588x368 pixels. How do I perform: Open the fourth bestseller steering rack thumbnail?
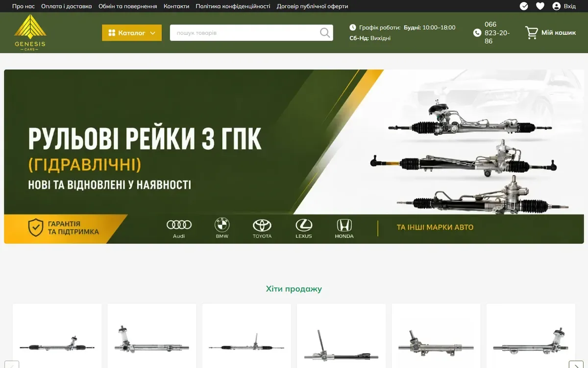pos(342,345)
